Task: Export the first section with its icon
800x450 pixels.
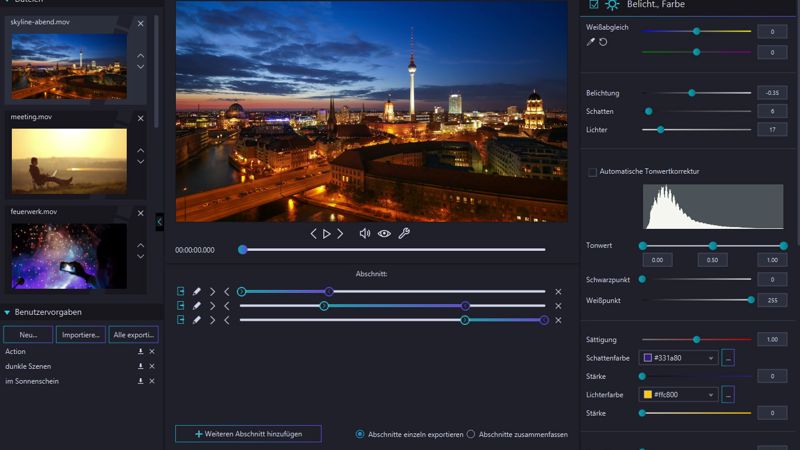Action: click(x=181, y=291)
